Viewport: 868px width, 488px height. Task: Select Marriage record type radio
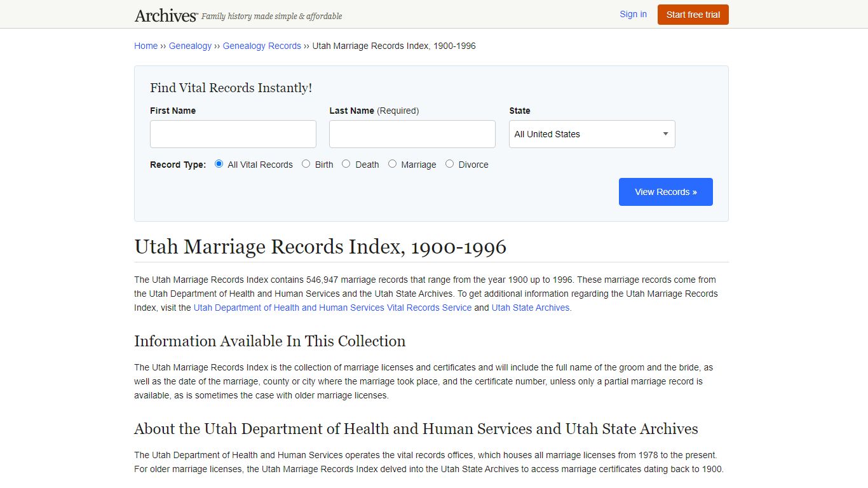pos(392,164)
